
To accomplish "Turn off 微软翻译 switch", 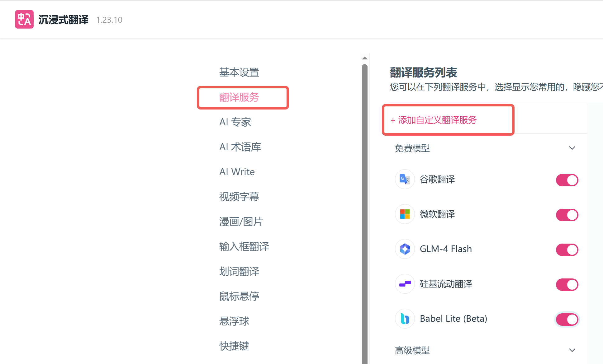I will (567, 215).
